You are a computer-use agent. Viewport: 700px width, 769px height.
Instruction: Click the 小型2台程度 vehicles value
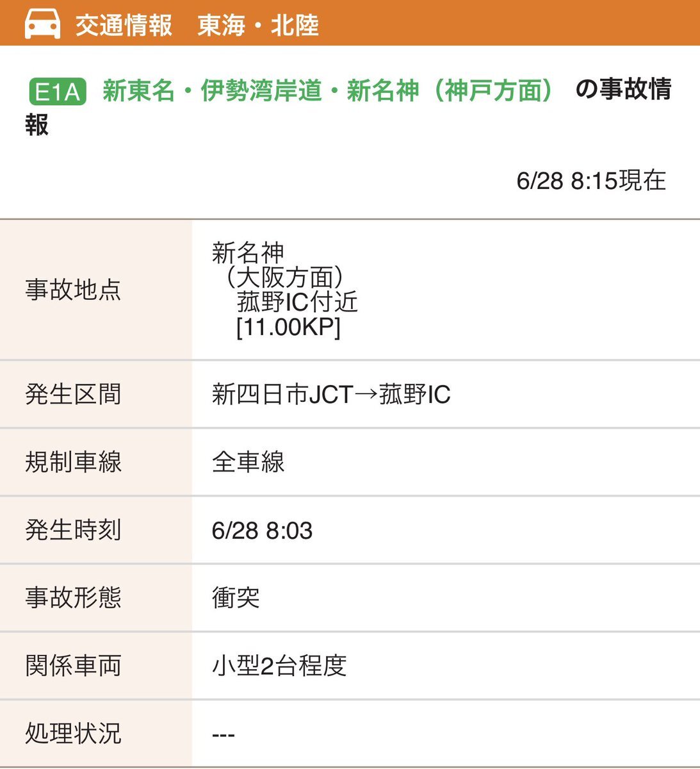pos(279,666)
